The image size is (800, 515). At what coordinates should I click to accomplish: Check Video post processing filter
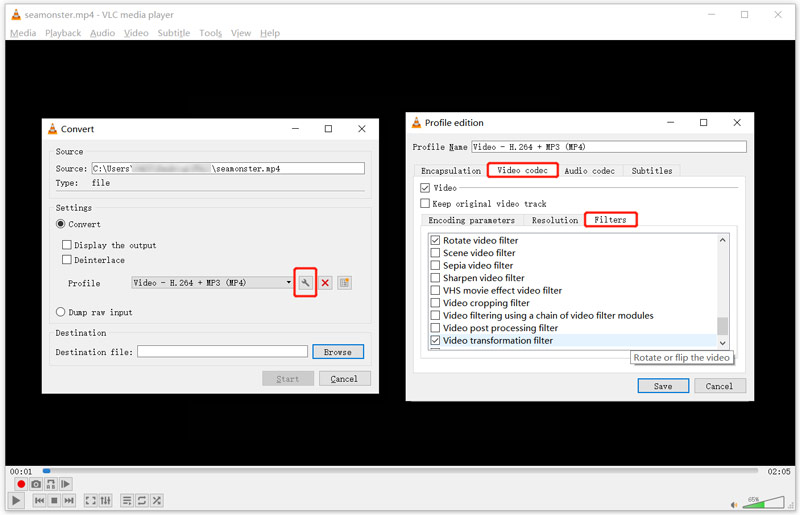click(435, 328)
